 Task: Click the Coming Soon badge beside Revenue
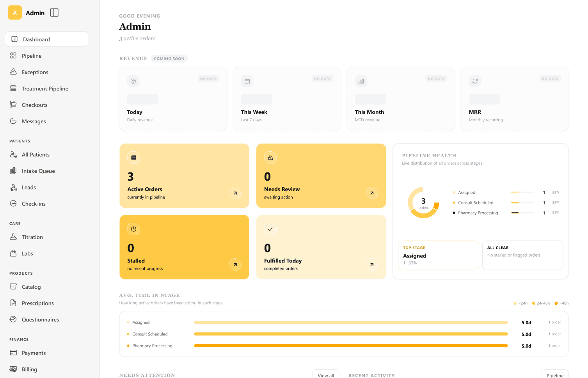click(x=169, y=59)
